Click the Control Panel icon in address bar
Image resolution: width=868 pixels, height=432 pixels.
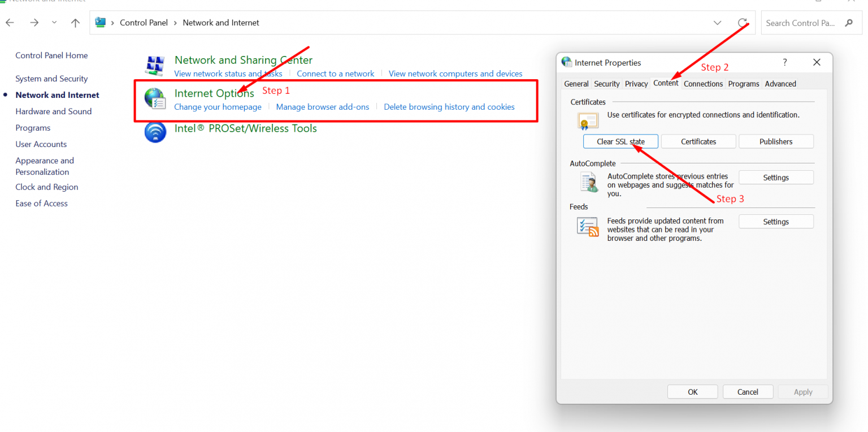[101, 22]
